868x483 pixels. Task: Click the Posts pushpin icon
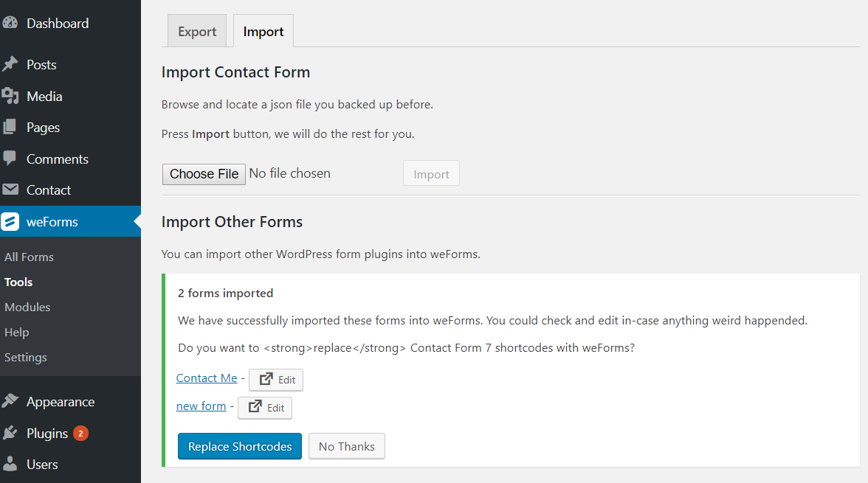pyautogui.click(x=10, y=64)
